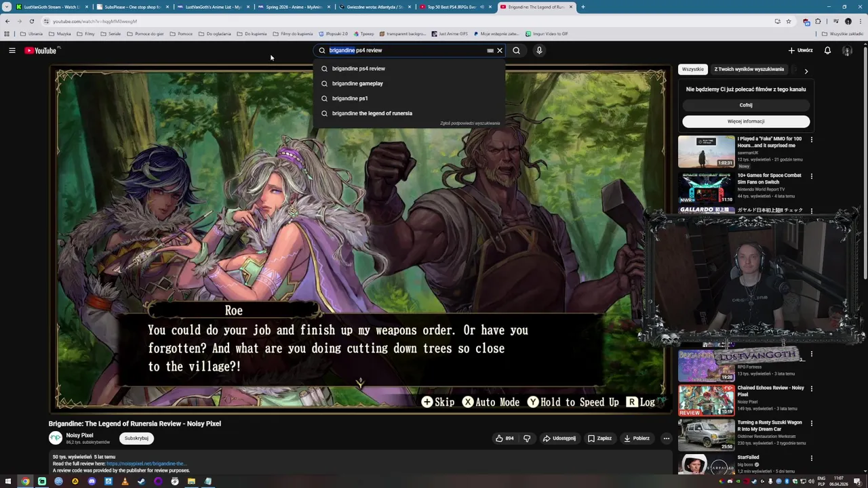Switch to 'SubsPlease' browser tab
The height and width of the screenshot is (488, 868).
click(132, 7)
